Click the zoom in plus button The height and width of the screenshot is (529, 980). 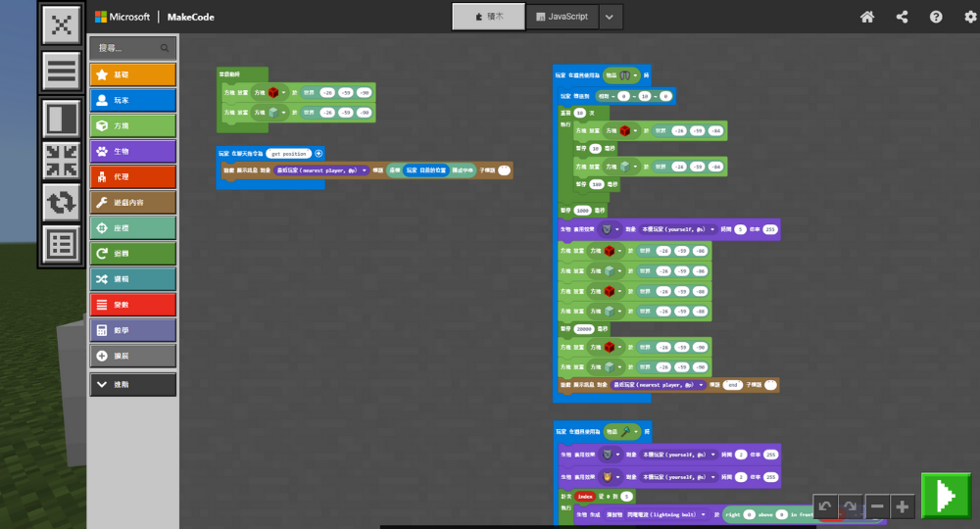click(902, 506)
